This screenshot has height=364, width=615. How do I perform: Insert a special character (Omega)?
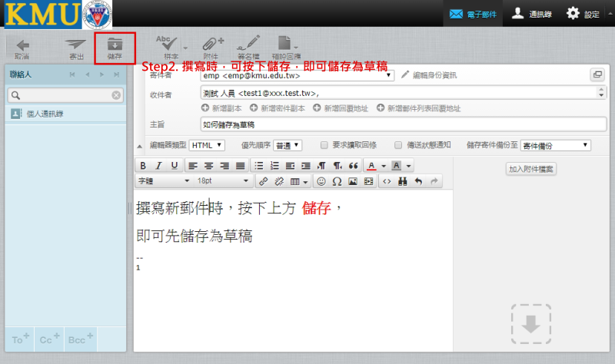(337, 181)
